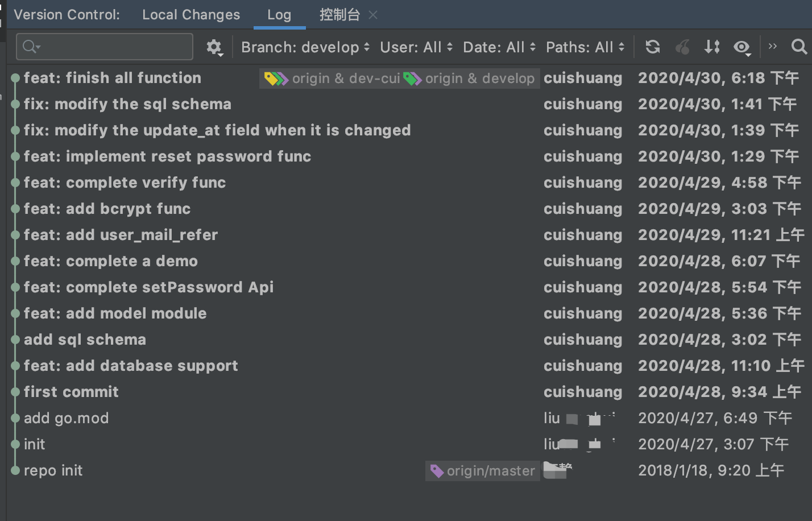Open the eye quick settings icon
Image resolution: width=812 pixels, height=521 pixels.
coord(741,47)
